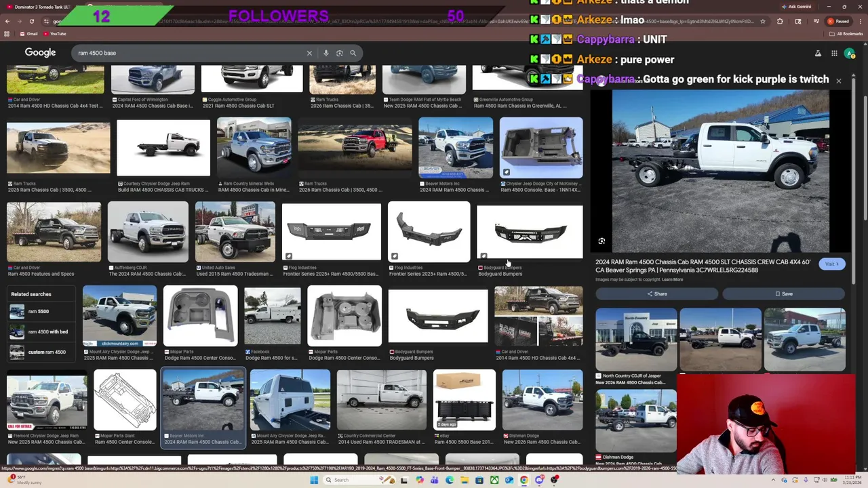This screenshot has width=868, height=488.
Task: Click the Windows Start button
Action: pos(314,480)
